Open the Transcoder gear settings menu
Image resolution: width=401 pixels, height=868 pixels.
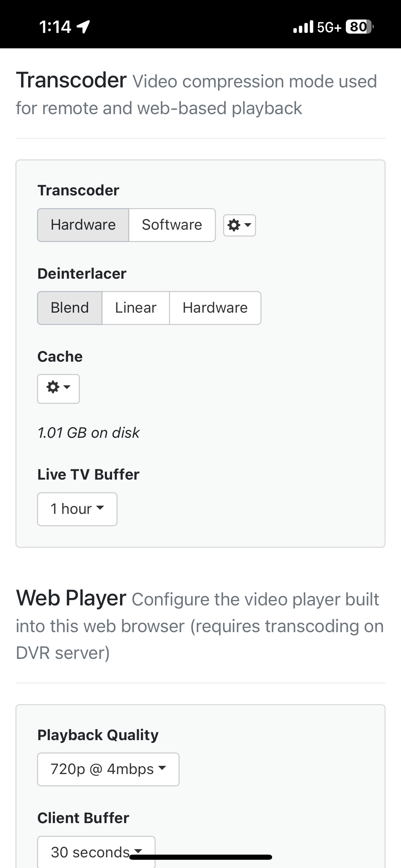(x=239, y=225)
